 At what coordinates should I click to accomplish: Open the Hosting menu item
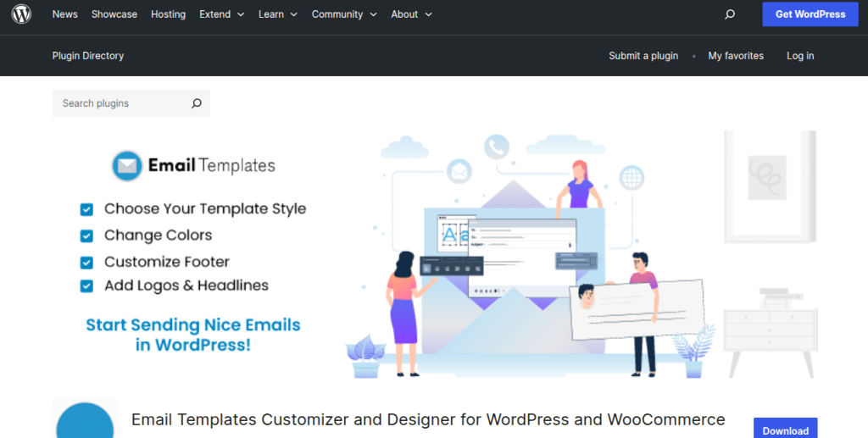(169, 14)
